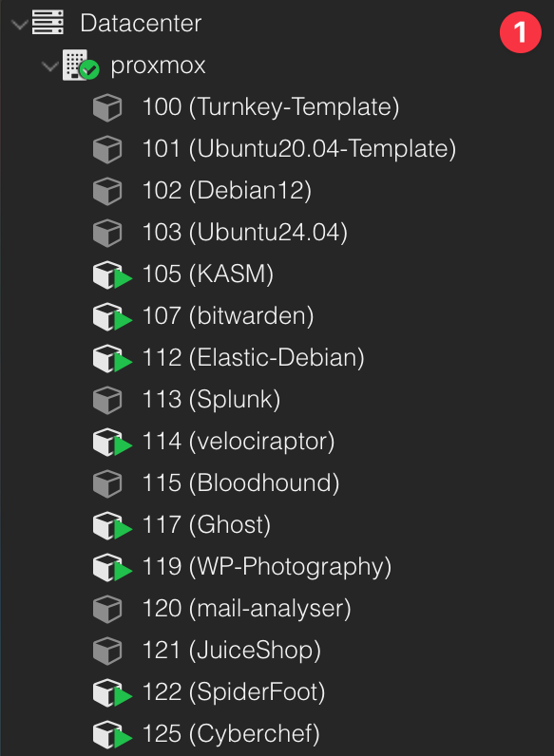Click the stopped container icon for Splunk
Screen dimensions: 554x756
tap(107, 401)
